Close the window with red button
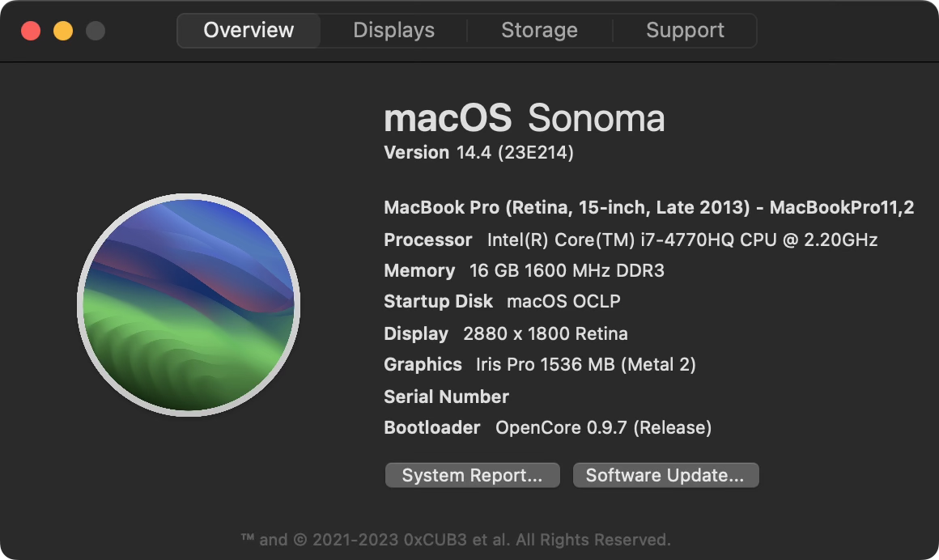This screenshot has height=560, width=939. click(31, 32)
